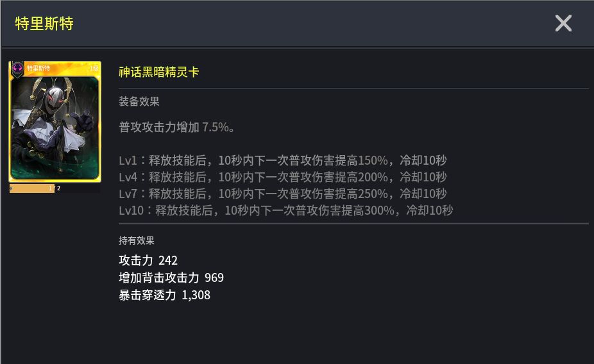Select the Lv10 skill effect line
This screenshot has width=594, height=364.
286,210
